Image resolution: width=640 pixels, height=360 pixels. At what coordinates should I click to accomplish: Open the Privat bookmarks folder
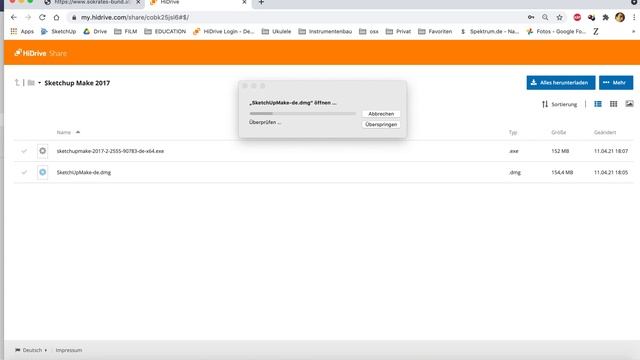(398, 31)
